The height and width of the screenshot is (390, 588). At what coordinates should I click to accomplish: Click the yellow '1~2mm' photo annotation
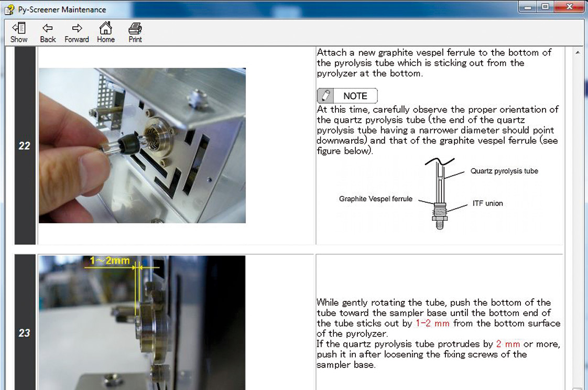[110, 261]
